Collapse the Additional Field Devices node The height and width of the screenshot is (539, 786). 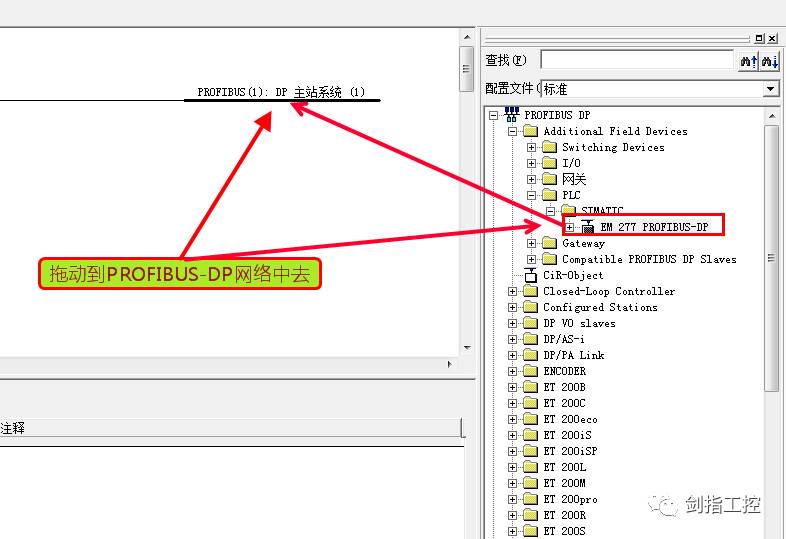[512, 131]
